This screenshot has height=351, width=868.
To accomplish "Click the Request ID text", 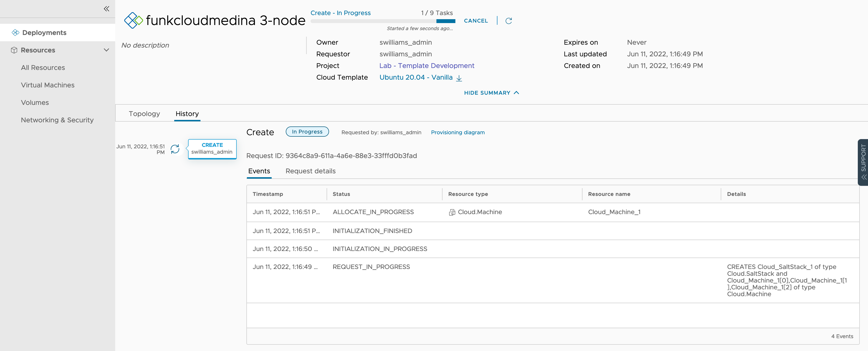I will (x=331, y=156).
